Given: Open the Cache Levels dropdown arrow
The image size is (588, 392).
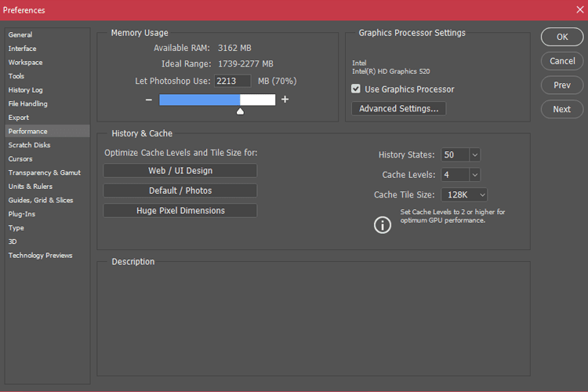Looking at the screenshot, I should tap(475, 175).
